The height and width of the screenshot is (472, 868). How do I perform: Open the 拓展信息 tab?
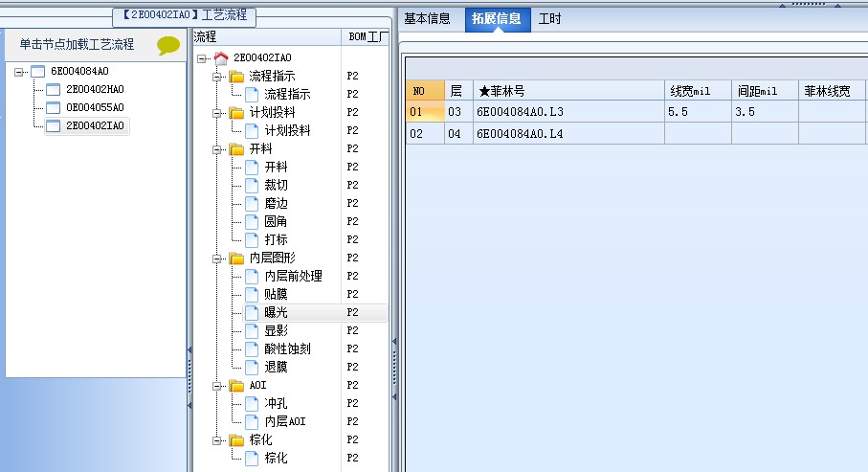click(x=497, y=19)
